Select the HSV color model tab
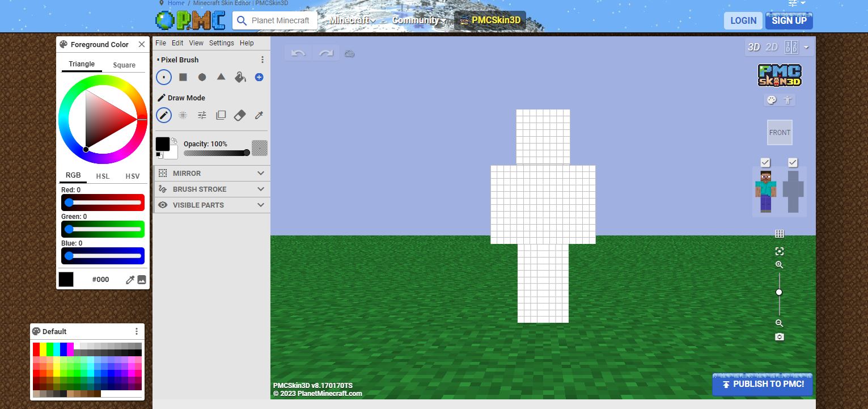868x409 pixels. pos(132,176)
